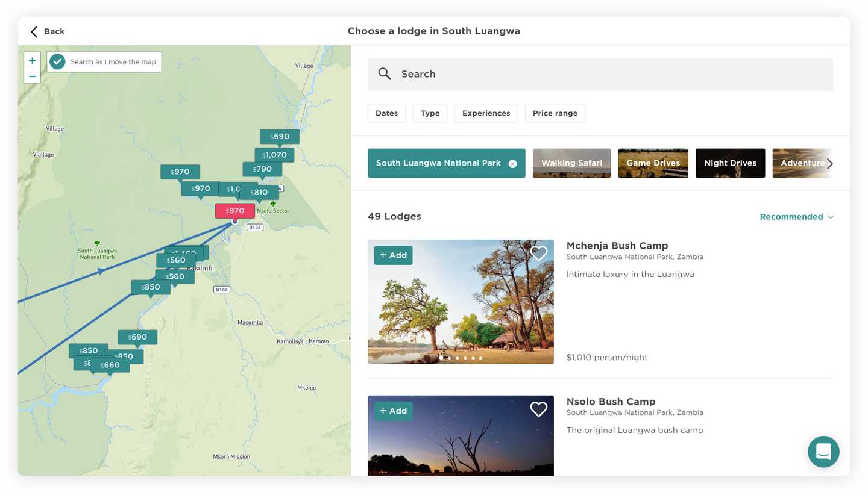Expand the Recommended sort dropdown

796,217
